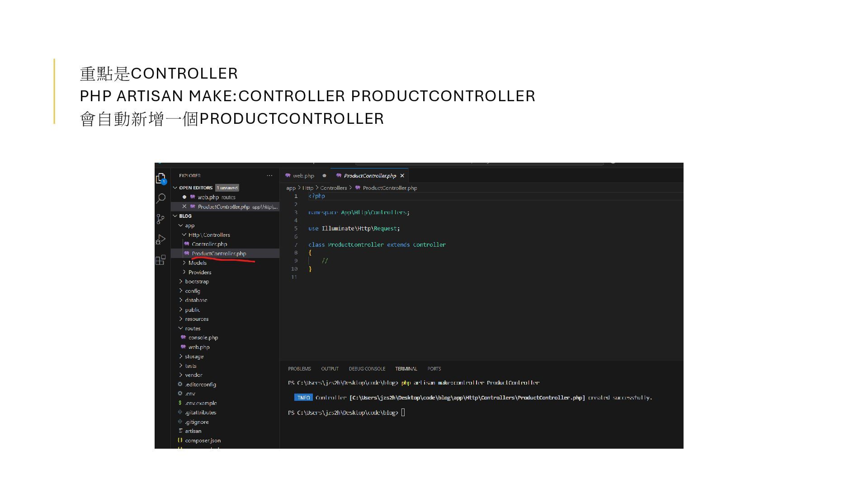Screen dimensions: 868x488
Task: Switch to the PROBLEMS panel tab
Action: point(299,369)
